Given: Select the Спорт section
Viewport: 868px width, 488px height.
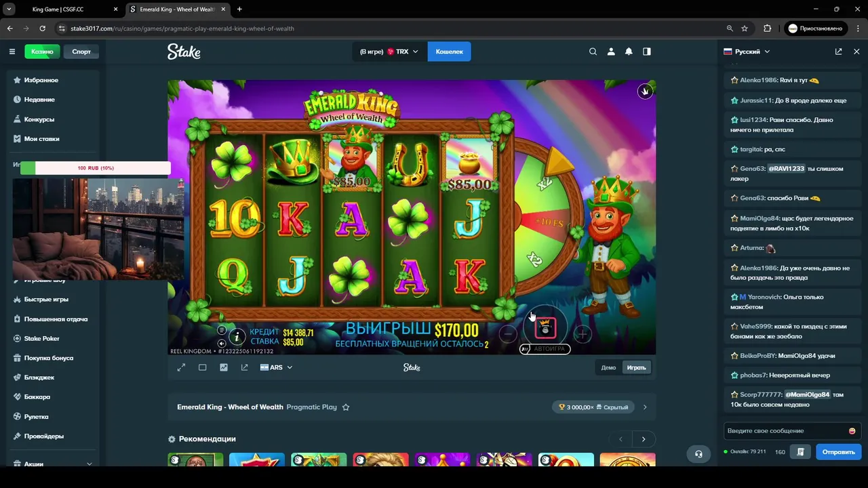Looking at the screenshot, I should tap(81, 52).
